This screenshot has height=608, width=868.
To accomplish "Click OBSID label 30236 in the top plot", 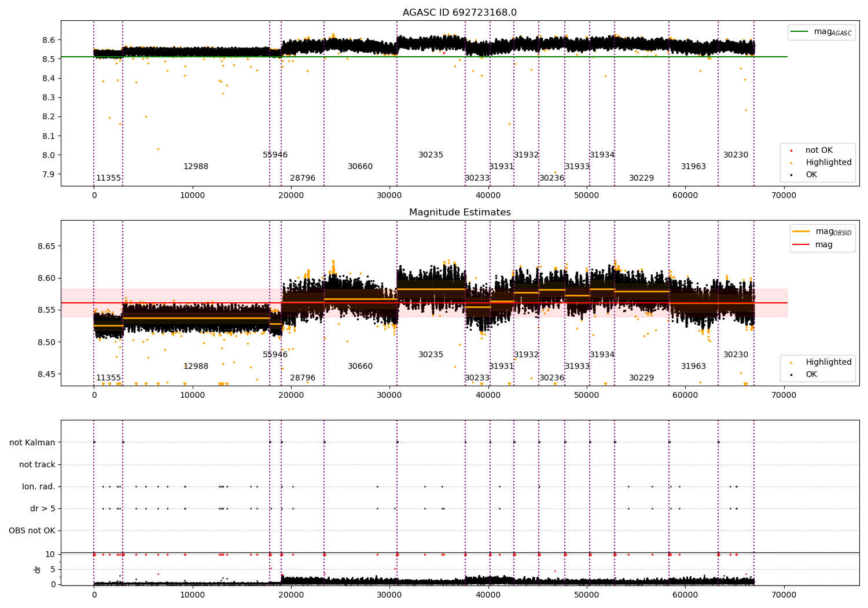I will click(x=552, y=178).
